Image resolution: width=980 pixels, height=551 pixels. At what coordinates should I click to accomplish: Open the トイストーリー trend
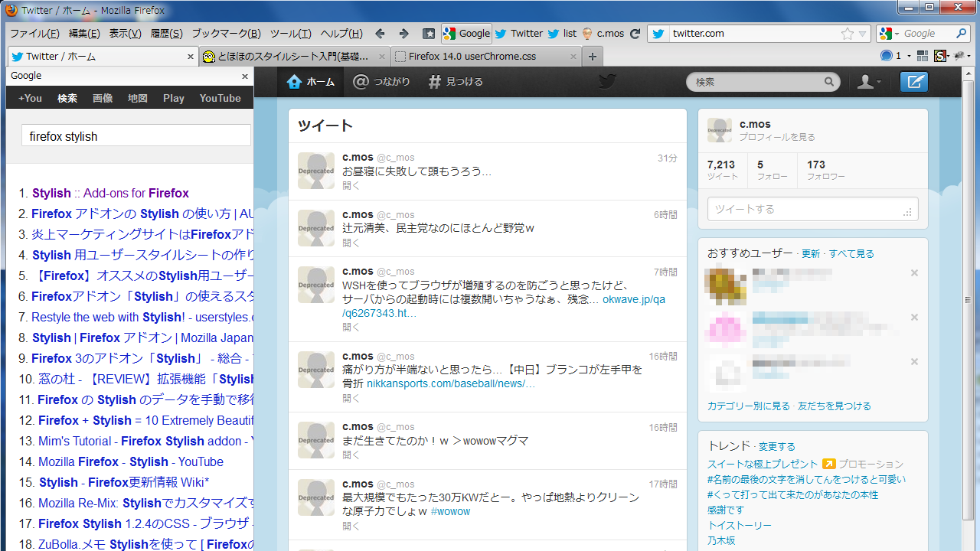[x=740, y=526]
